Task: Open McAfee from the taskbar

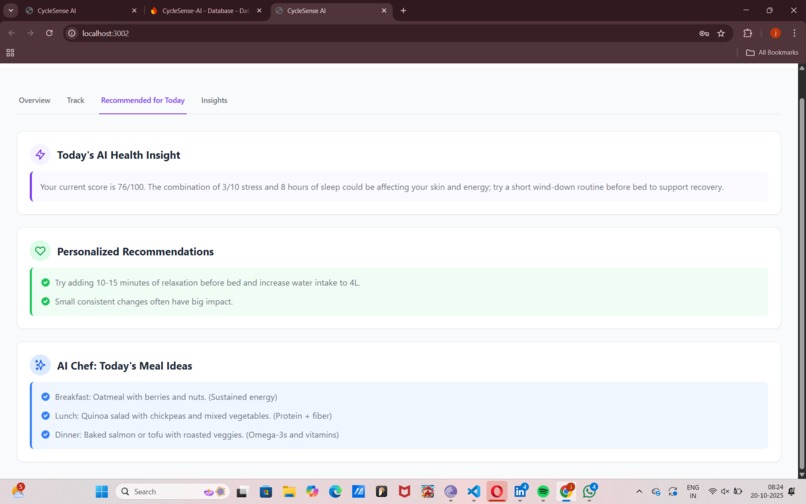Action: (x=405, y=492)
